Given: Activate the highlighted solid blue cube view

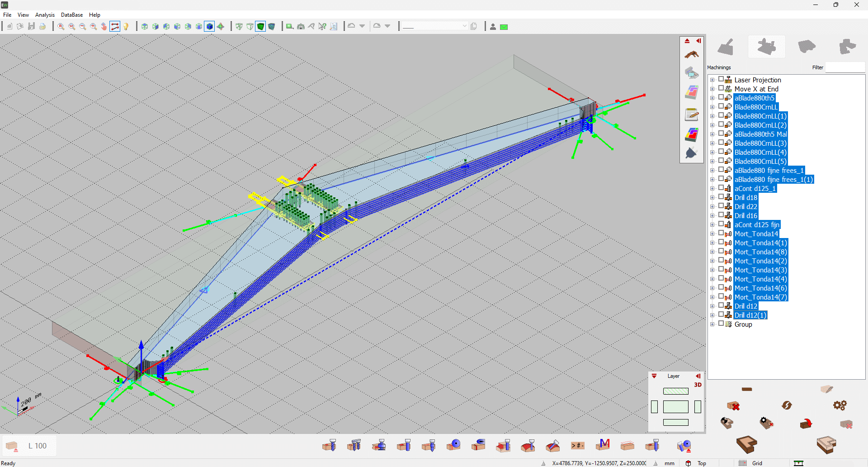Looking at the screenshot, I should tap(210, 26).
